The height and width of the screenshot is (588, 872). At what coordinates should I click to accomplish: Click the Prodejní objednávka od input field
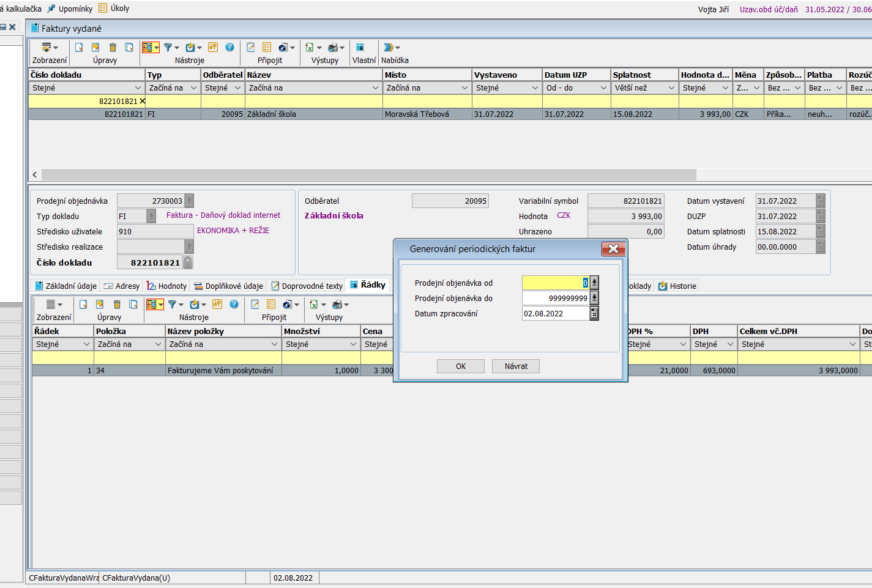[554, 283]
